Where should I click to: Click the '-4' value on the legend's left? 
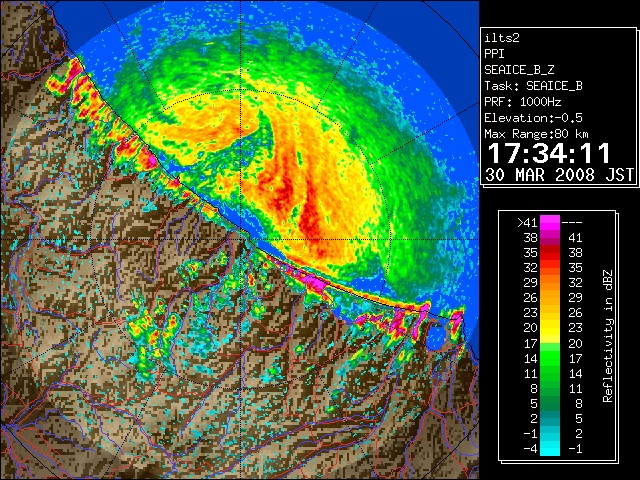pos(530,448)
